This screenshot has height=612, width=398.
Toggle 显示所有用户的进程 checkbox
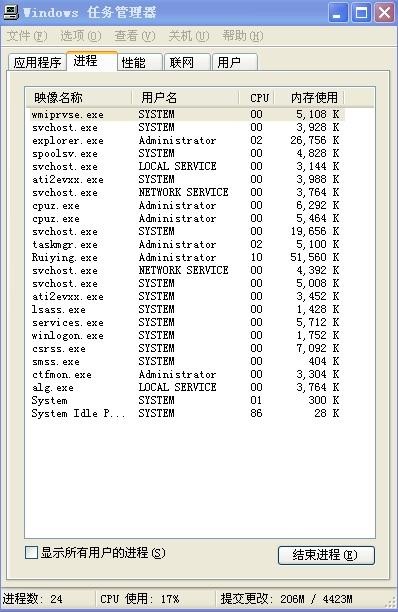point(31,553)
